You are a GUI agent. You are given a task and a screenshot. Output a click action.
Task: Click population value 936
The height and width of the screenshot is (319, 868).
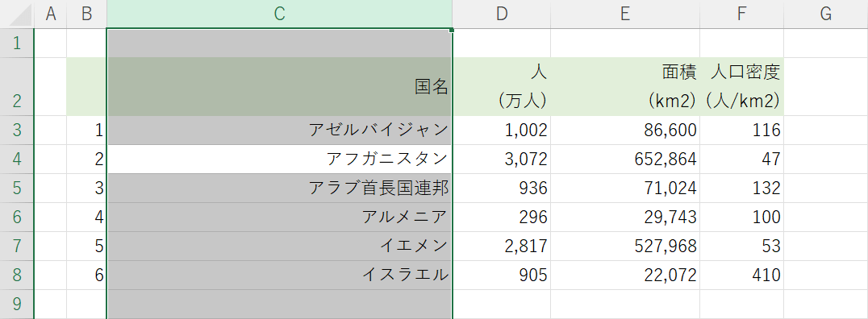502,188
